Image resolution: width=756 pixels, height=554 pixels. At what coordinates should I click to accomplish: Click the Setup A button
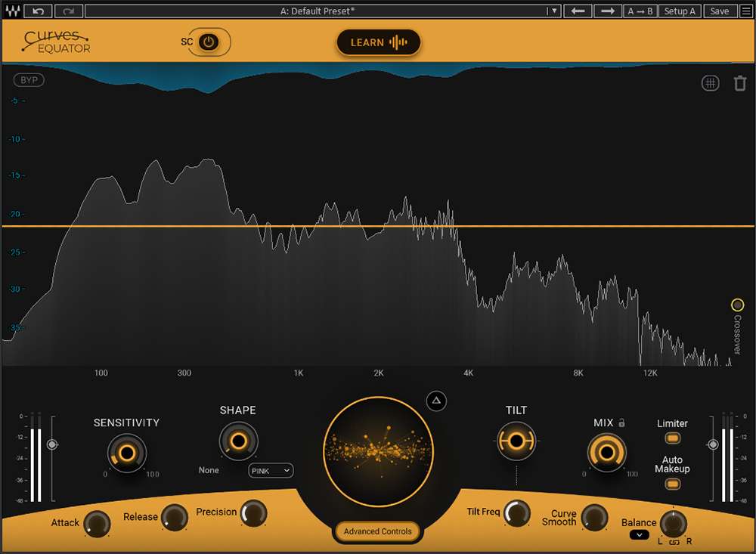[680, 11]
